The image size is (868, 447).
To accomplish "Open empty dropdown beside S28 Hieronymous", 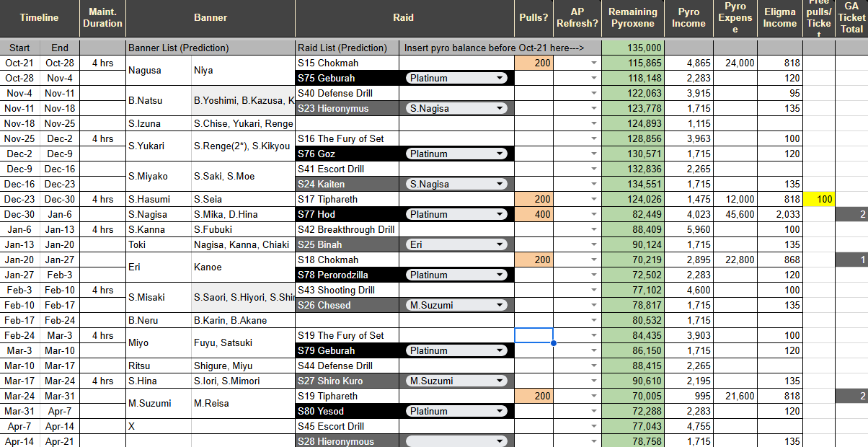I will [x=457, y=441].
